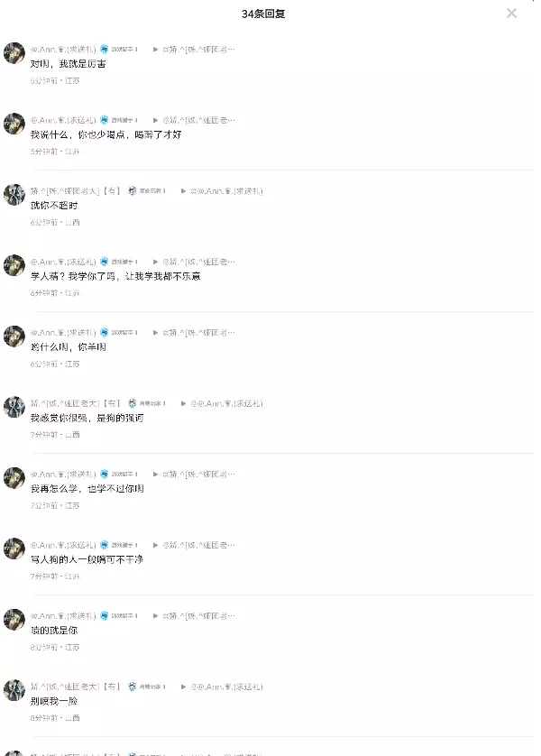Tap level badge icon above 就你不超时
Screen dimensions: 541x756
(x=132, y=191)
